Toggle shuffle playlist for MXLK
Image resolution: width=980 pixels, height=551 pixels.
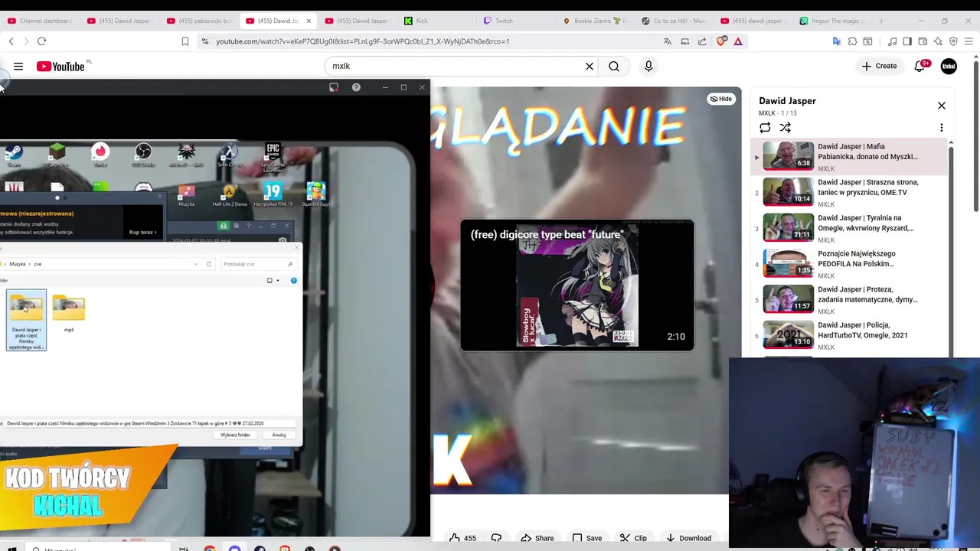[785, 128]
